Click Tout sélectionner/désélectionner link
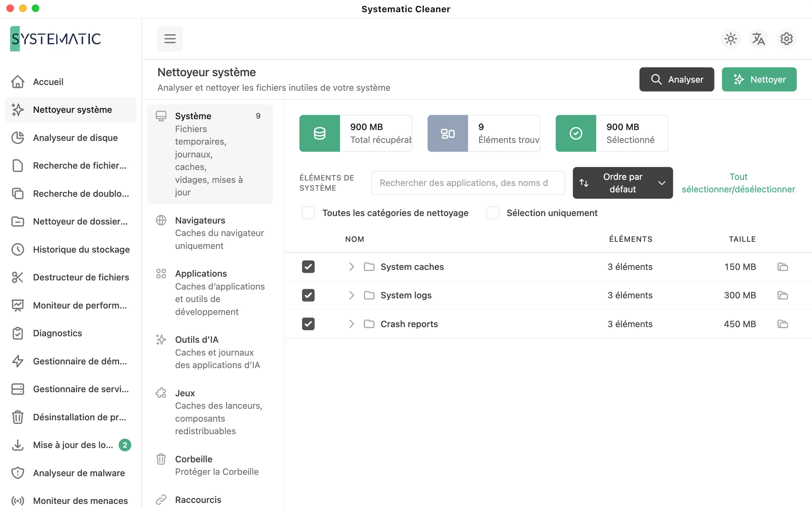Viewport: 812px width, 508px height. 738,183
